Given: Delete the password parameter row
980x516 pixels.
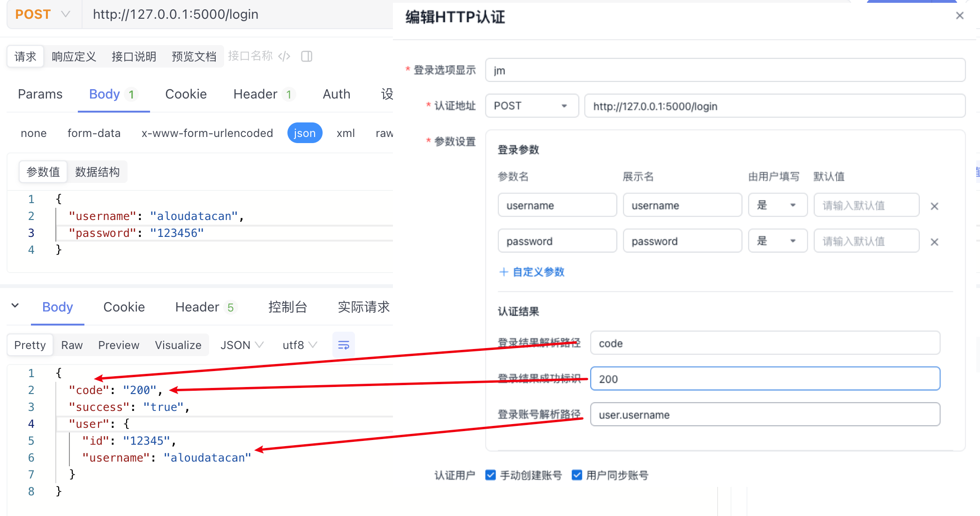Looking at the screenshot, I should click(x=934, y=242).
